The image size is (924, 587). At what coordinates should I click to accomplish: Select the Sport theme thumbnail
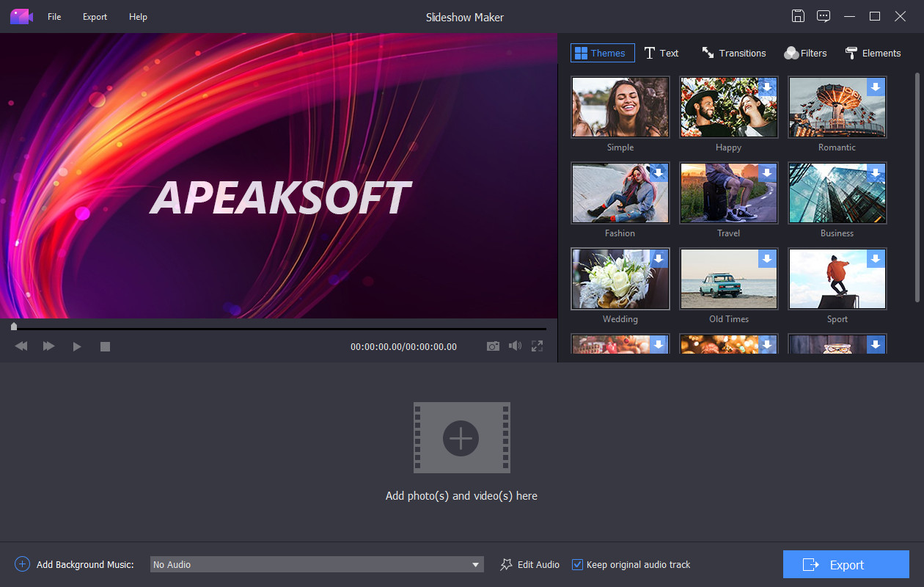coord(837,279)
